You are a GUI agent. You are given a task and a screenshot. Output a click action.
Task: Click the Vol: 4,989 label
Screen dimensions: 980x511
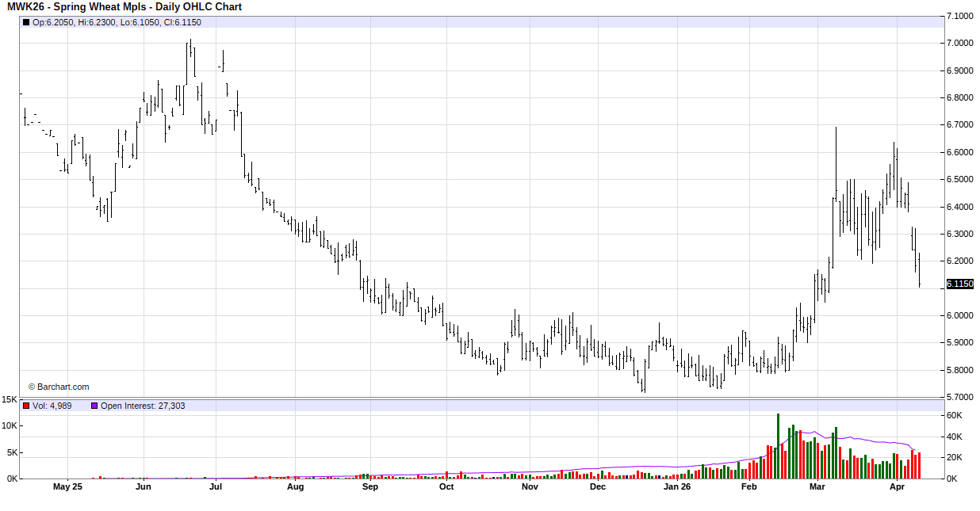52,406
